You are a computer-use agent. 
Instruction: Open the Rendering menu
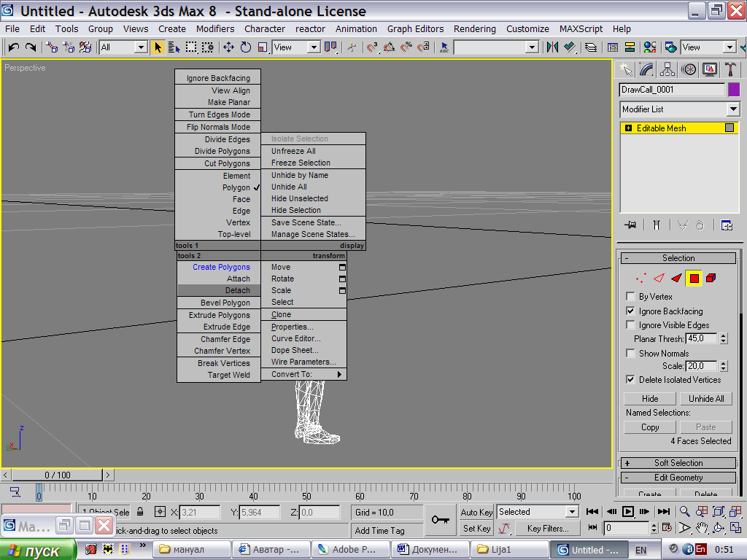(474, 29)
